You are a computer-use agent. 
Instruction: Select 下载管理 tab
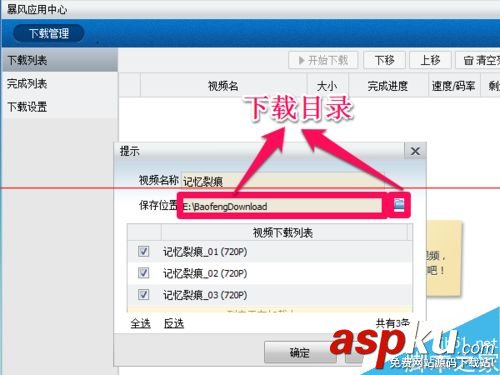(49, 33)
